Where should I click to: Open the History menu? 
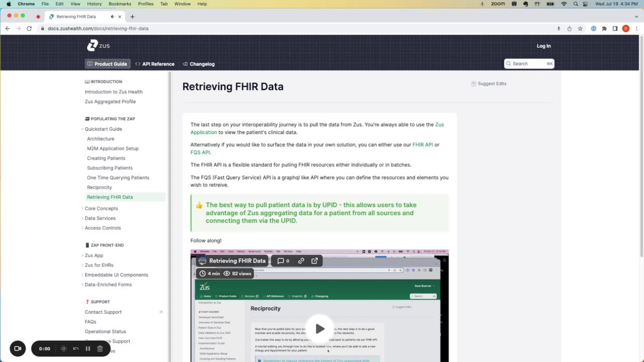coord(94,4)
